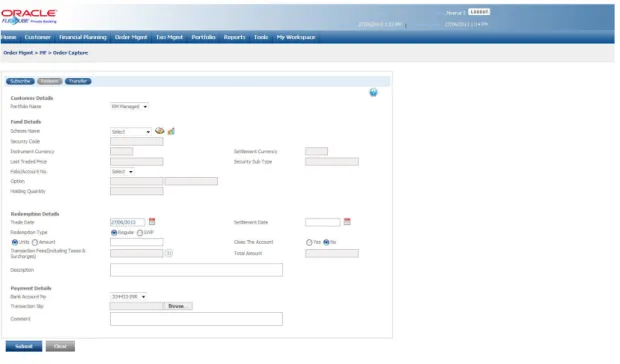Switch to the Transfer tab
The image size is (620, 364).
[x=78, y=81]
